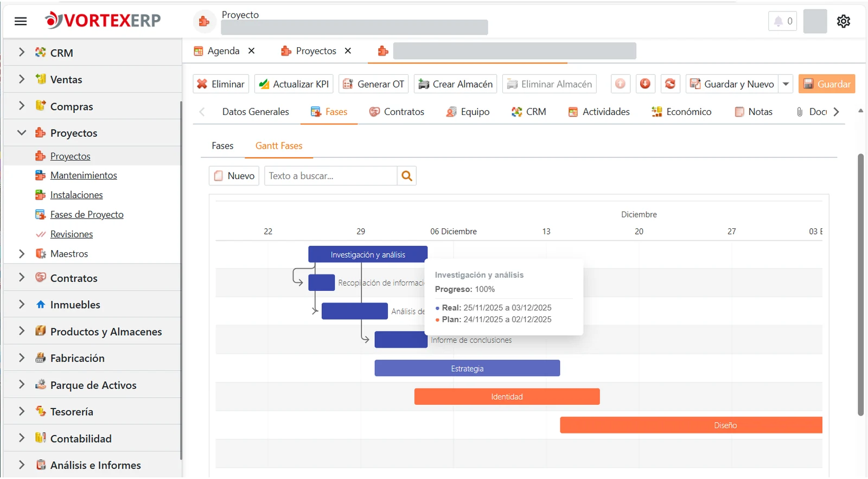The height and width of the screenshot is (479, 868).
Task: Close the Agenda tab
Action: (252, 51)
